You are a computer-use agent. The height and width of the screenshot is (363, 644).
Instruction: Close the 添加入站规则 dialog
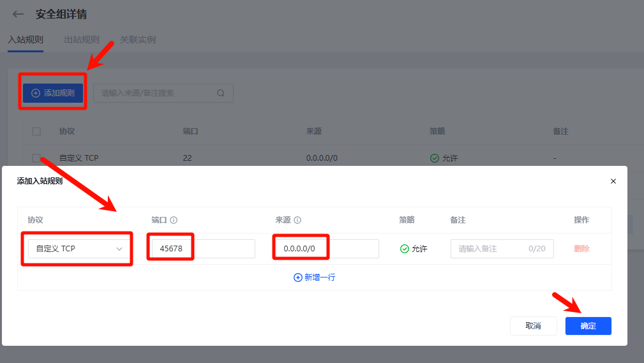click(x=613, y=181)
